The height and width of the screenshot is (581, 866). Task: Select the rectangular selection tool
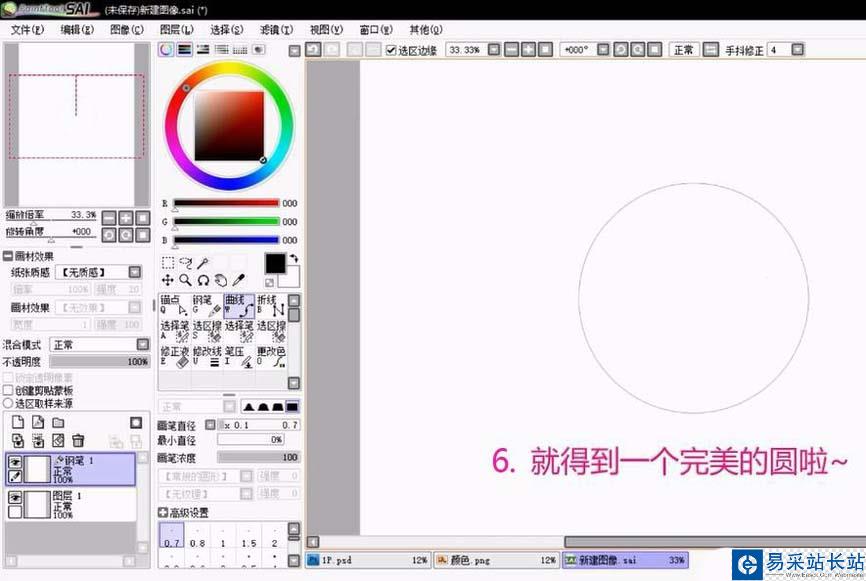pyautogui.click(x=168, y=263)
